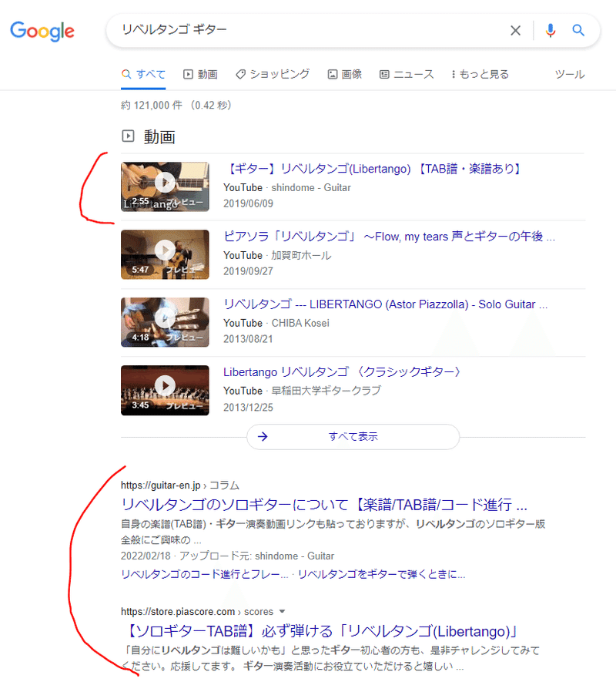
Task: Click the 2022/02/18 アップロード元 line
Action: pos(227,556)
